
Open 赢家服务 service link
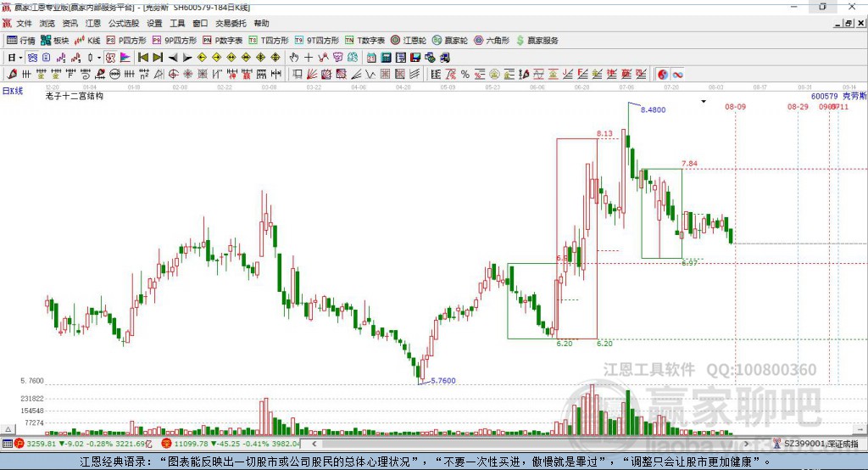tap(537, 41)
